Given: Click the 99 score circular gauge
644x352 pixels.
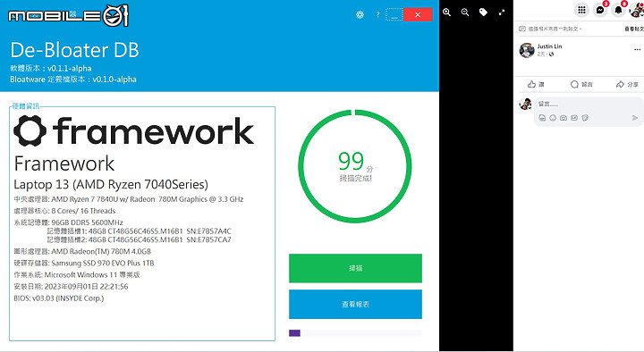Looking at the screenshot, I should click(x=355, y=166).
